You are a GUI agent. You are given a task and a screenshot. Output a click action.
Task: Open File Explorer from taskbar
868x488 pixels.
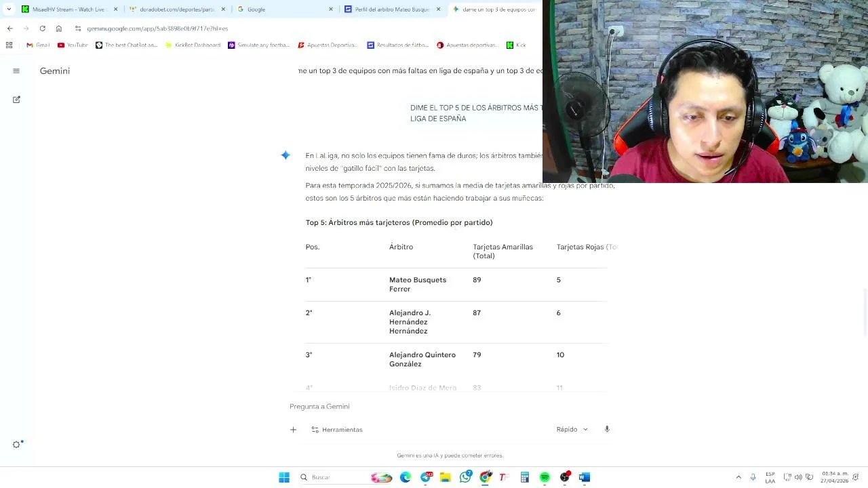coord(446,477)
